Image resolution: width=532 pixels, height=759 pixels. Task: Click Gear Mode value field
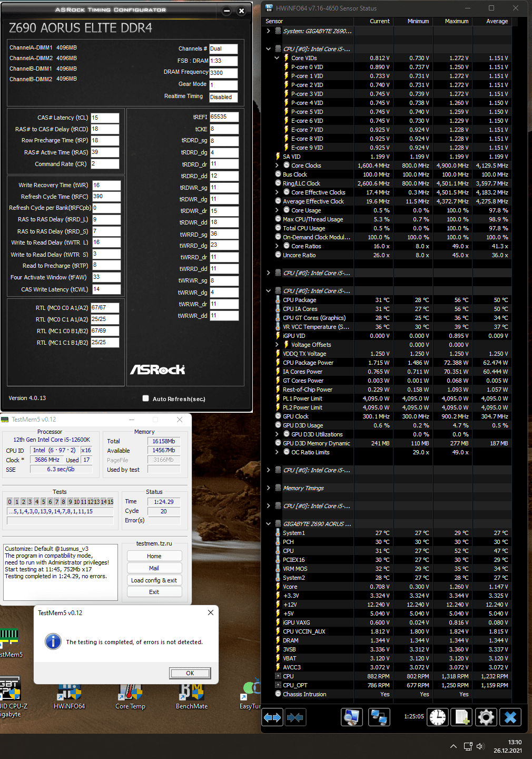coord(223,85)
